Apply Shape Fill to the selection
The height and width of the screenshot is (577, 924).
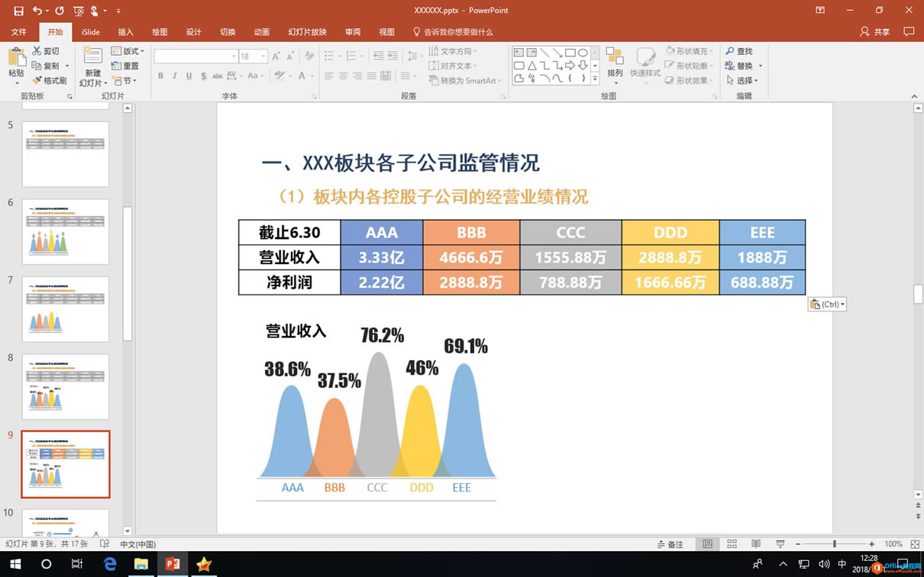[x=688, y=50]
